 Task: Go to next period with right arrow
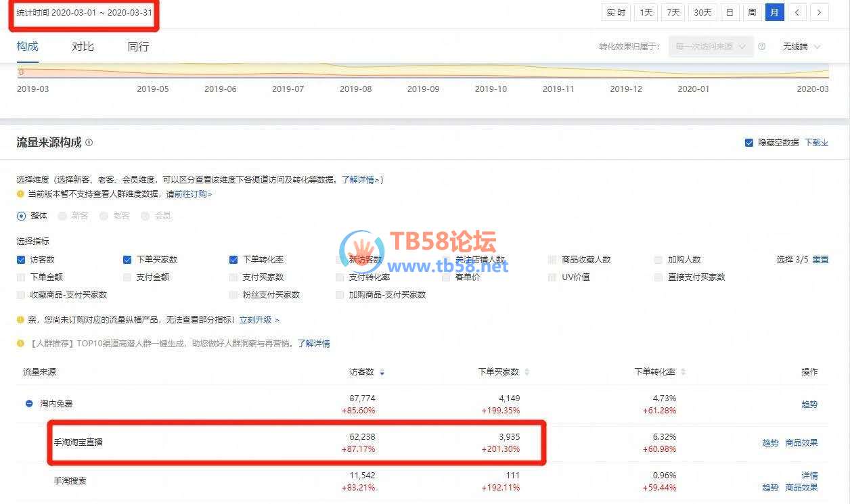coord(820,12)
